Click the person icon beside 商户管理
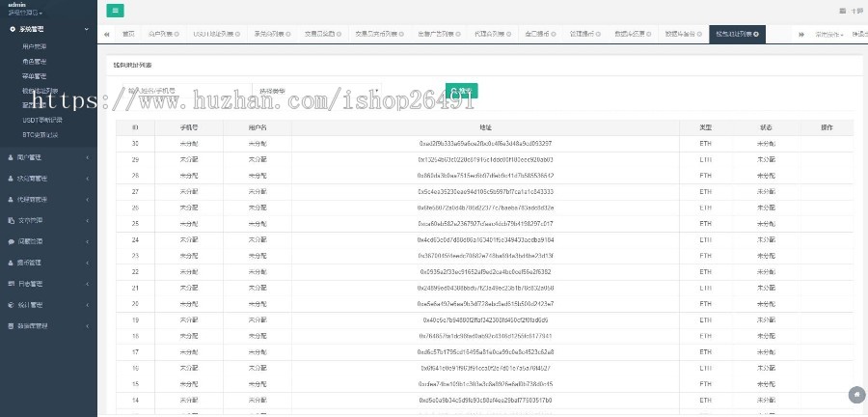This screenshot has width=868, height=417. [11, 158]
